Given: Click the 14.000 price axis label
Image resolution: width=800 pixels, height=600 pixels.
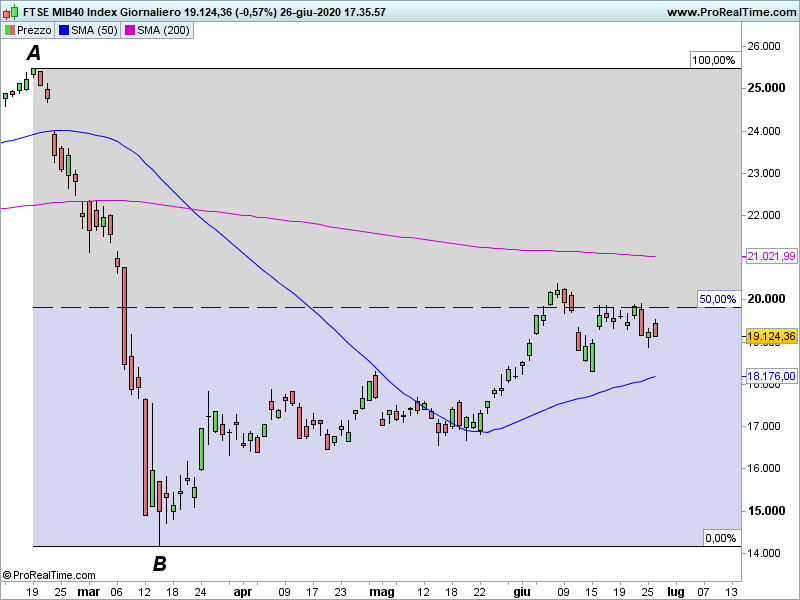Looking at the screenshot, I should tap(764, 553).
